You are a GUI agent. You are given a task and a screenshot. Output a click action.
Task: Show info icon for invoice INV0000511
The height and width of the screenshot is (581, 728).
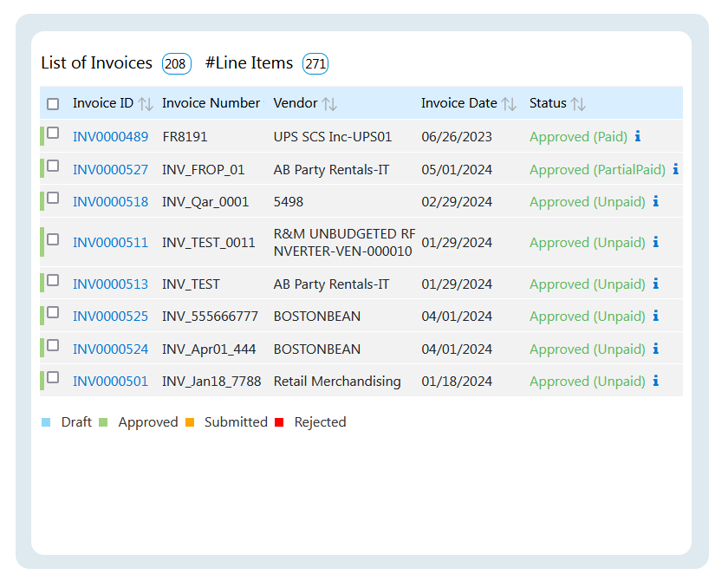(x=656, y=242)
